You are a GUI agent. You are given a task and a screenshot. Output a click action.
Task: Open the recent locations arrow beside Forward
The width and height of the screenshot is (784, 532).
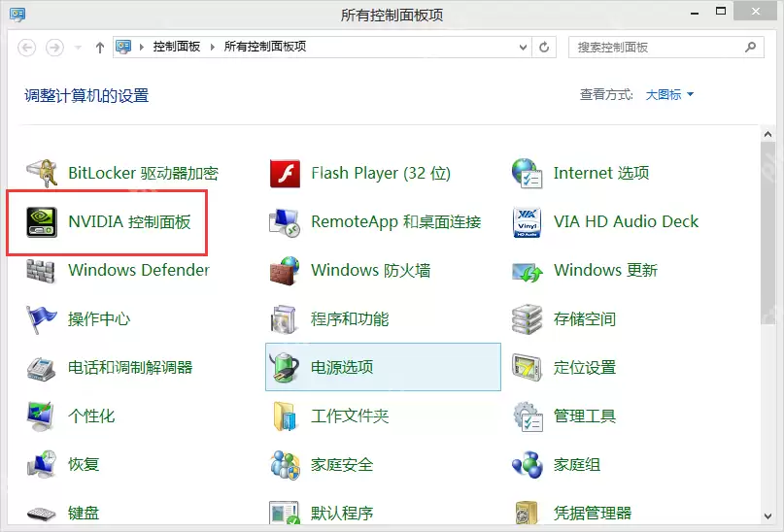coord(78,48)
